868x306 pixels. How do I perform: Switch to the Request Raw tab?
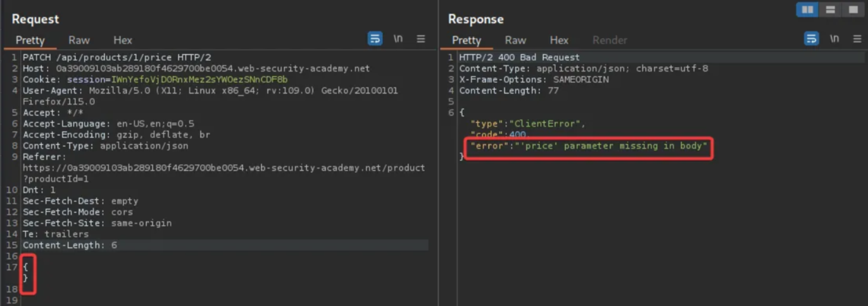pos(79,40)
